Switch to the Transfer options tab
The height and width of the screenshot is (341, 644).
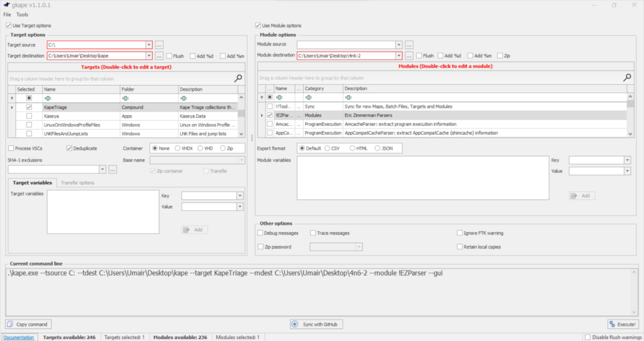click(77, 183)
